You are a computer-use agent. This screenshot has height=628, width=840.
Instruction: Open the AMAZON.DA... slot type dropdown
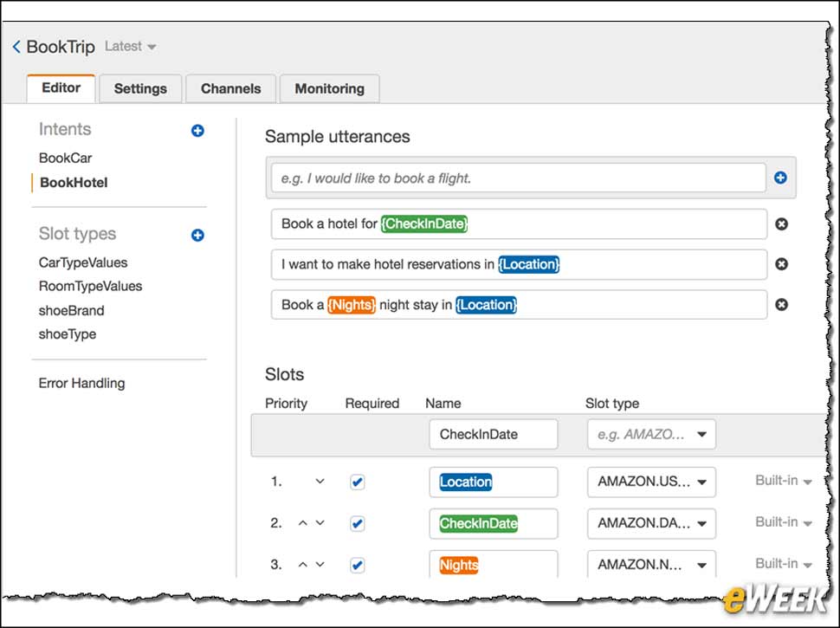click(x=651, y=523)
